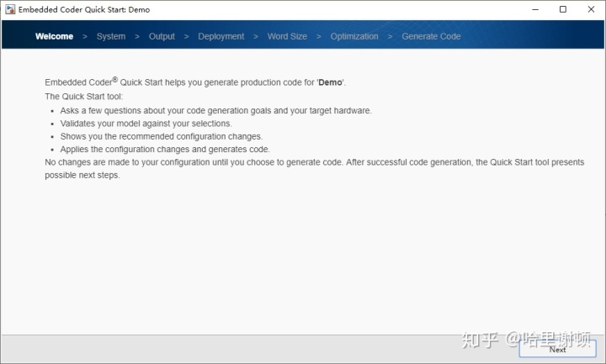Open the Output step
The height and width of the screenshot is (364, 606).
pyautogui.click(x=162, y=36)
